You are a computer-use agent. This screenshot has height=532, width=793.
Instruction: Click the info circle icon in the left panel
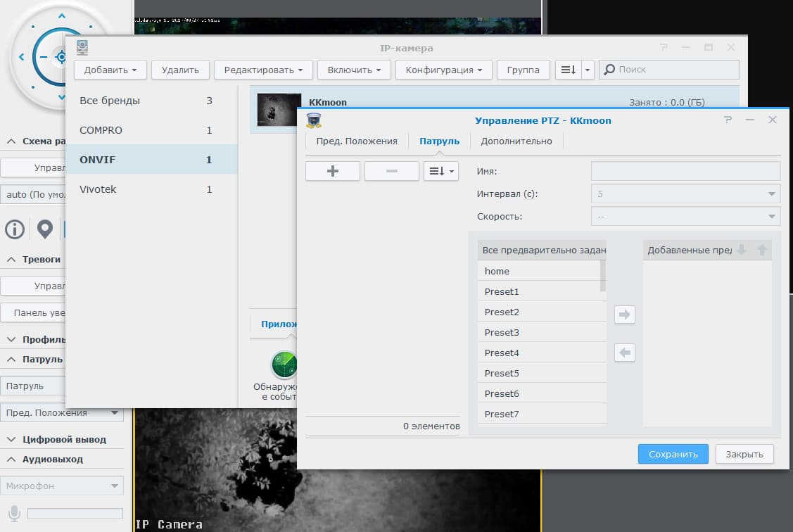(15, 229)
